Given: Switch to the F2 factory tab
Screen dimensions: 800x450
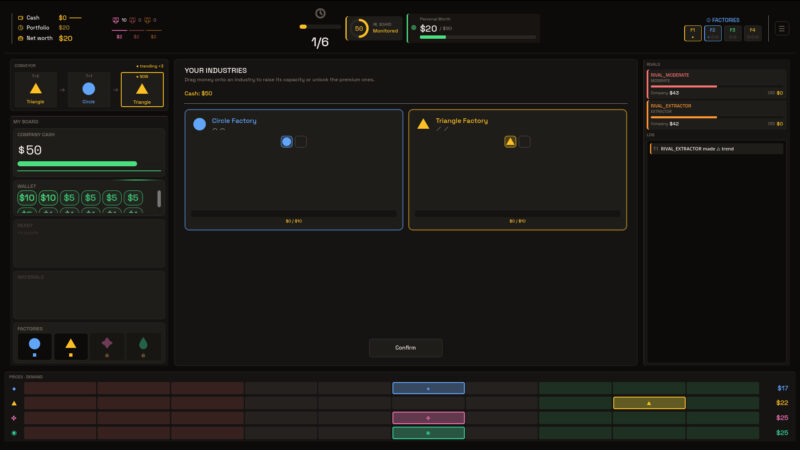Looking at the screenshot, I should 713,33.
